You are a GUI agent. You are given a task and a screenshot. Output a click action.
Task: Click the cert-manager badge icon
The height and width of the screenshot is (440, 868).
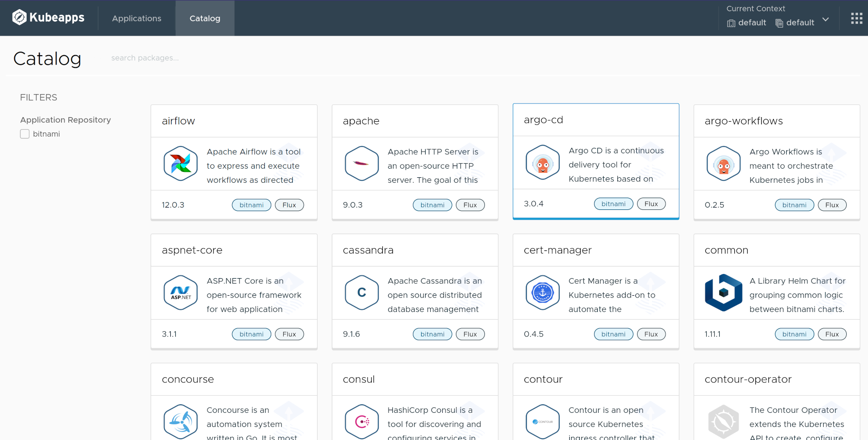(542, 293)
